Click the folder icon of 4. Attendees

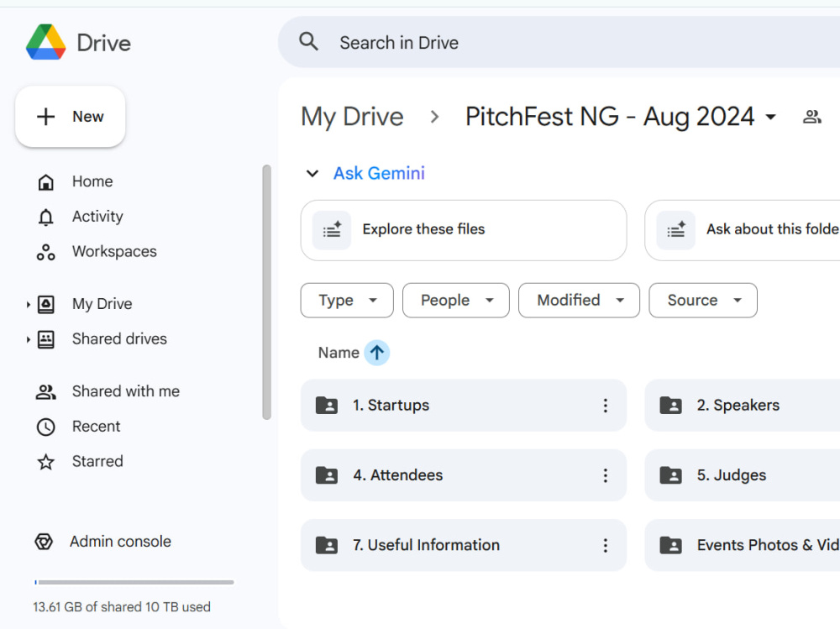pos(327,475)
